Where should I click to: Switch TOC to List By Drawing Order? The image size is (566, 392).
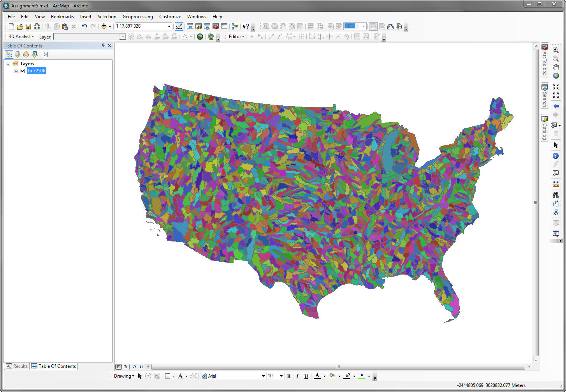pyautogui.click(x=9, y=54)
